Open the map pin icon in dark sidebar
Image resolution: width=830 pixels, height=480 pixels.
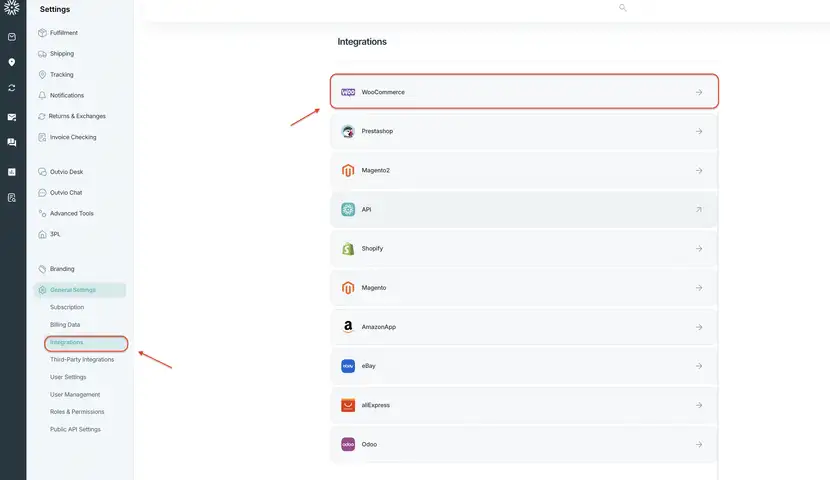[x=12, y=62]
